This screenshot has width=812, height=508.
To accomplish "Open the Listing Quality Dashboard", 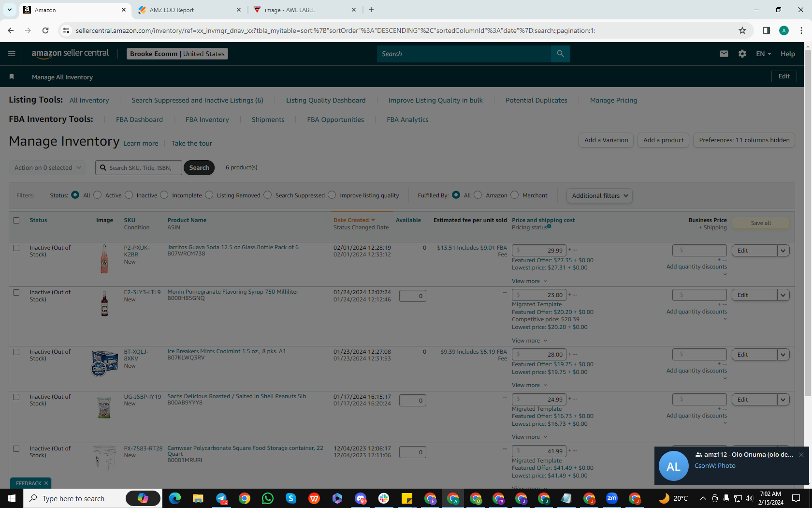I will pos(326,100).
